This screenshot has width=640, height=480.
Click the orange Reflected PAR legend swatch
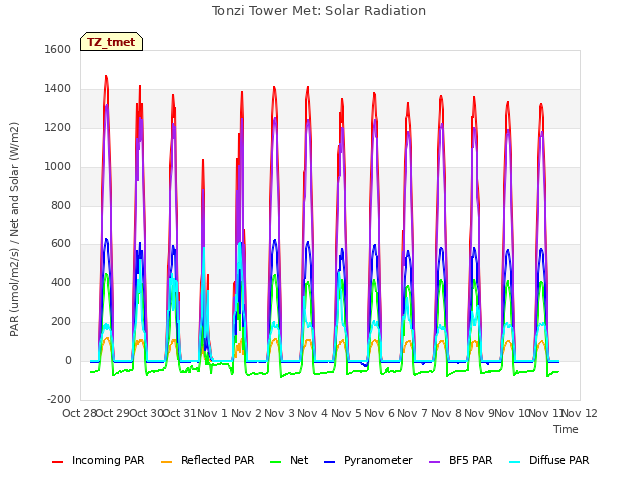167,462
